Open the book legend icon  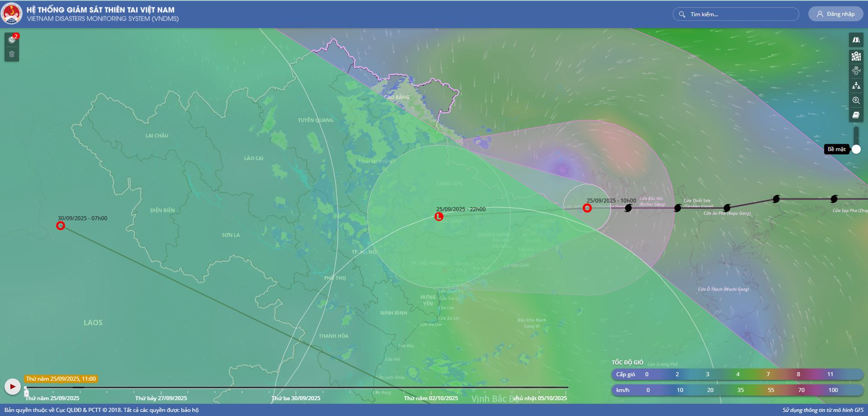(x=856, y=115)
